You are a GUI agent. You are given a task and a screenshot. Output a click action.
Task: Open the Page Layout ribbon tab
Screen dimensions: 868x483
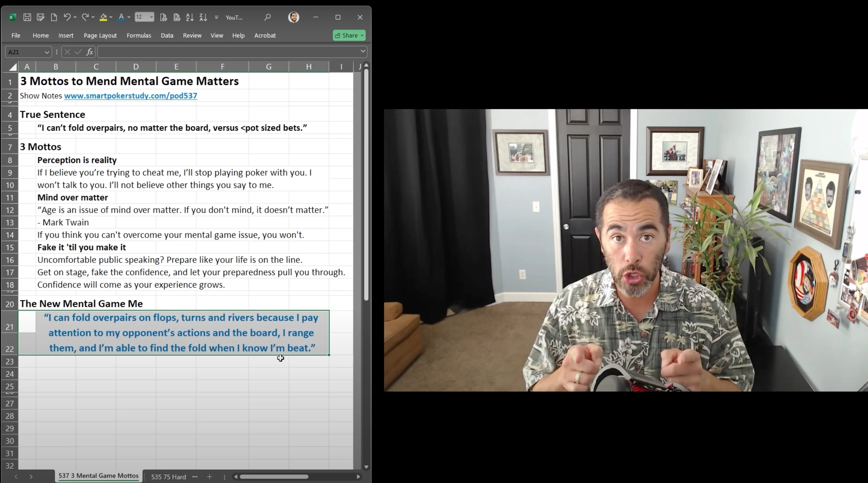coord(100,36)
